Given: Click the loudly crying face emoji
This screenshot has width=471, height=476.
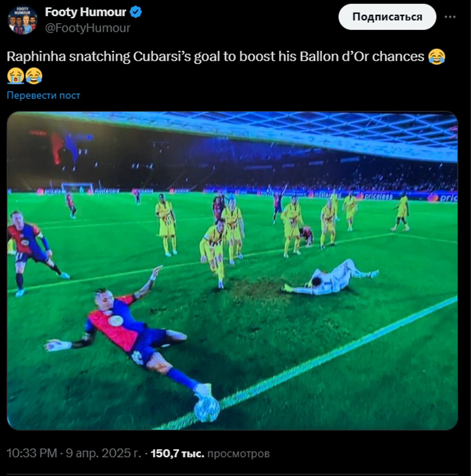Looking at the screenshot, I should coord(15,76).
